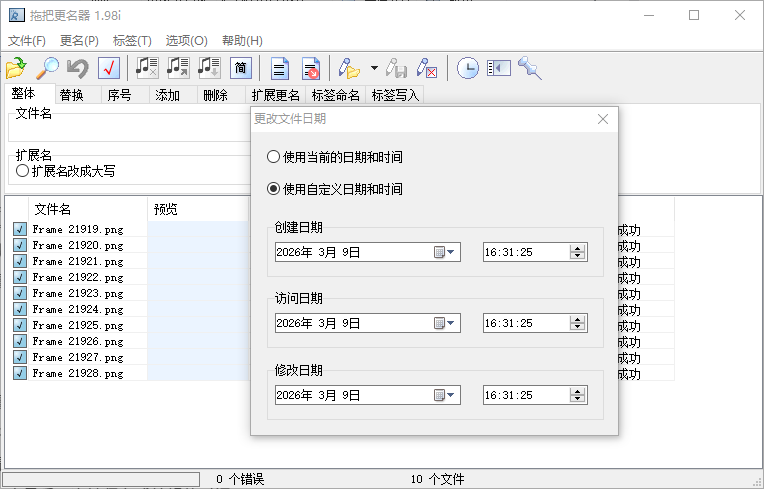Switch to the 标签命名 tab
Viewport: 764px width, 489px height.
[335, 95]
